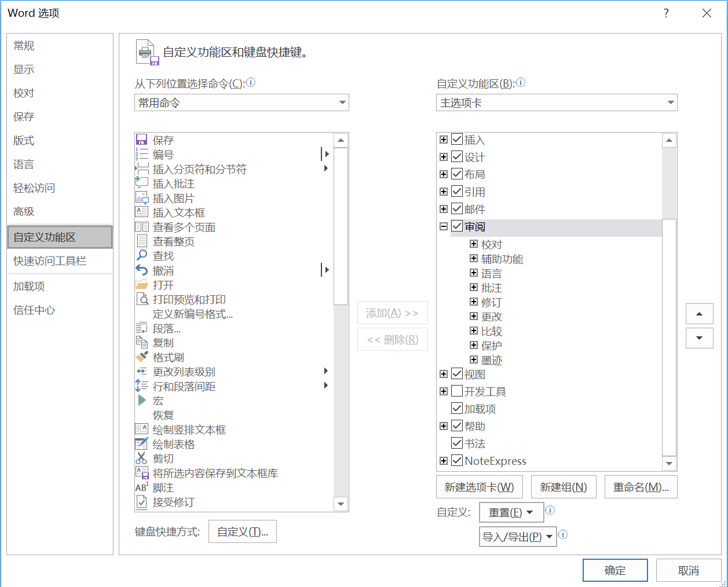Click the 确定 button

pyautogui.click(x=615, y=570)
